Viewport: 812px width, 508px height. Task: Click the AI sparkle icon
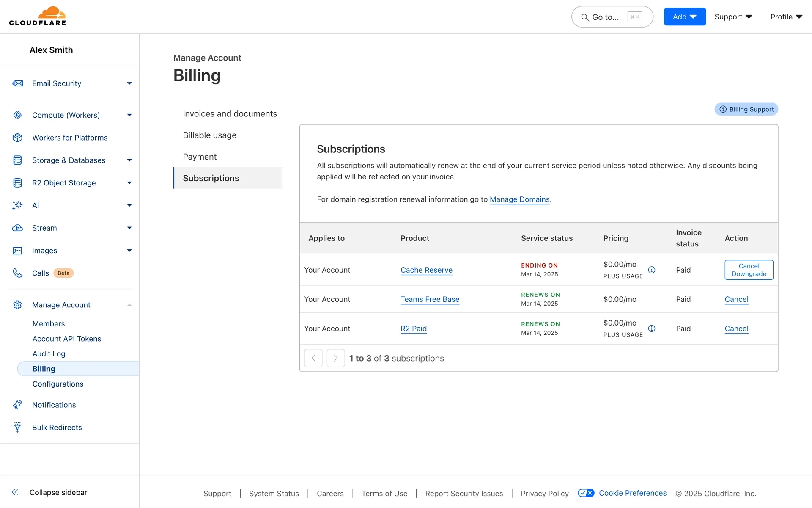[17, 205]
